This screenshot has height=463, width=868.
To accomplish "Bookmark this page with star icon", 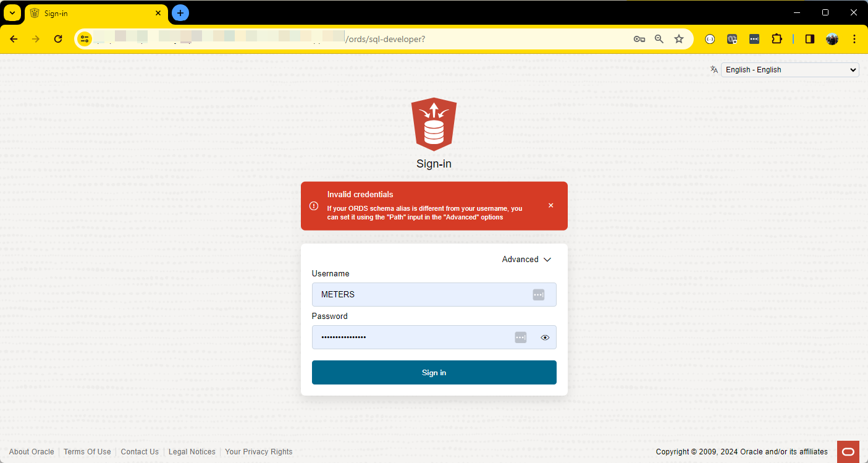I will (679, 39).
